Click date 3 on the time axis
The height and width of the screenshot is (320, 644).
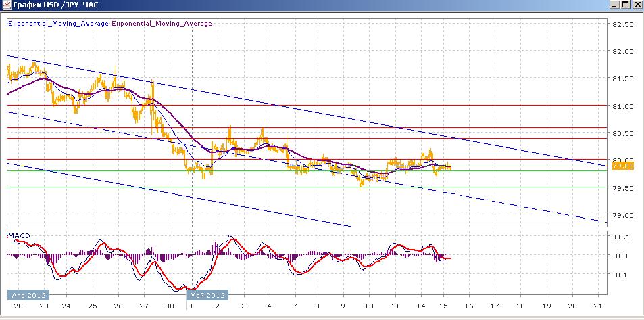(x=243, y=306)
